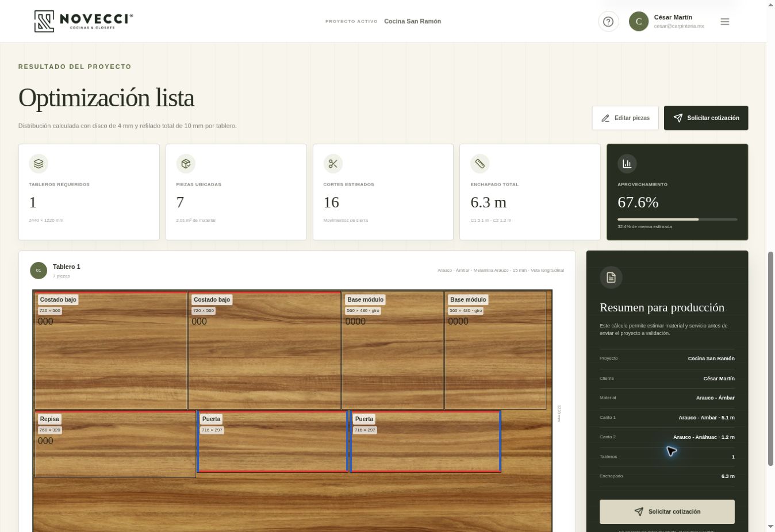Screen dimensions: 775x532
Task: Click the César Martín name in the header
Action: coord(673,17)
